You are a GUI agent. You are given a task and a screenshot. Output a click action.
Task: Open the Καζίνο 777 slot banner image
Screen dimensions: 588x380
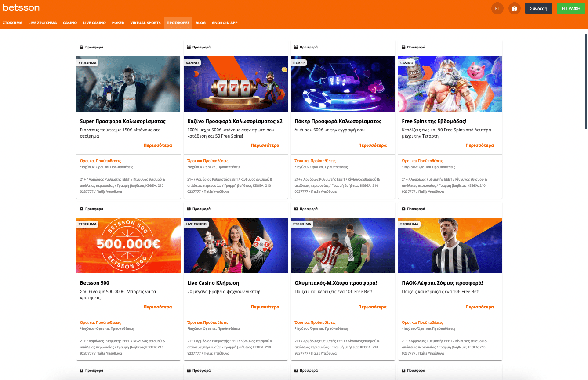(236, 84)
